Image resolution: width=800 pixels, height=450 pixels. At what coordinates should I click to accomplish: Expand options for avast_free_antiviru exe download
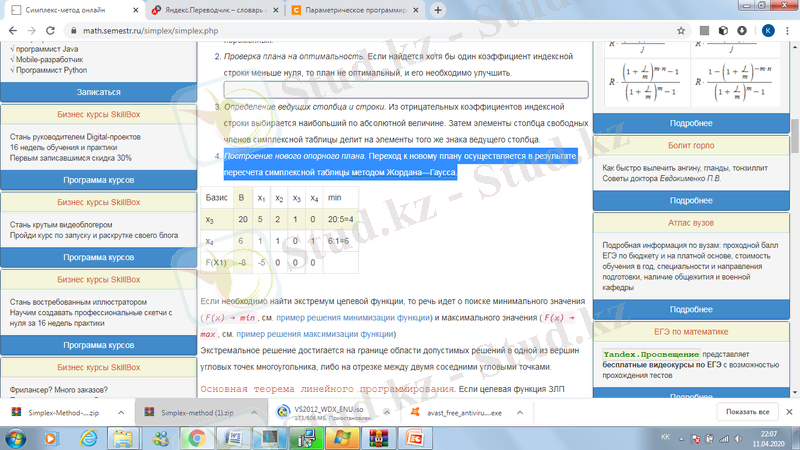click(520, 412)
